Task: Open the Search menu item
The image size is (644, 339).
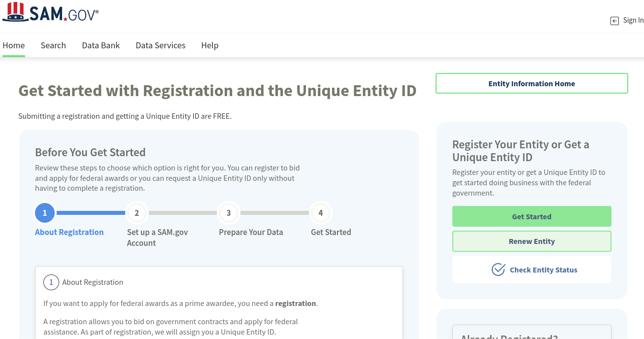Action: [x=53, y=45]
